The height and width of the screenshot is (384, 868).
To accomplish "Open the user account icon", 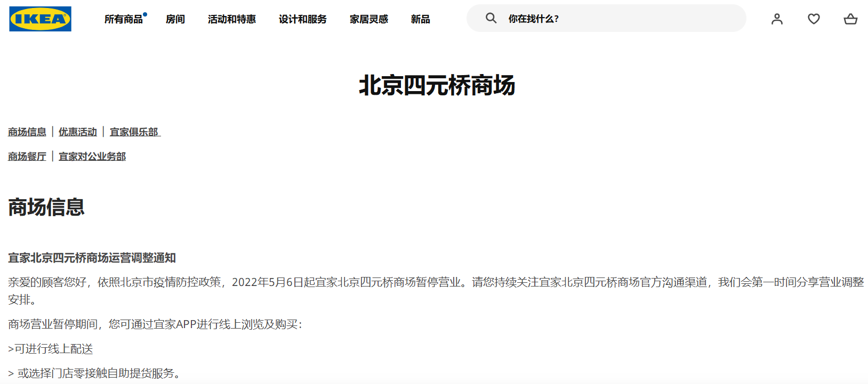I will click(x=777, y=19).
